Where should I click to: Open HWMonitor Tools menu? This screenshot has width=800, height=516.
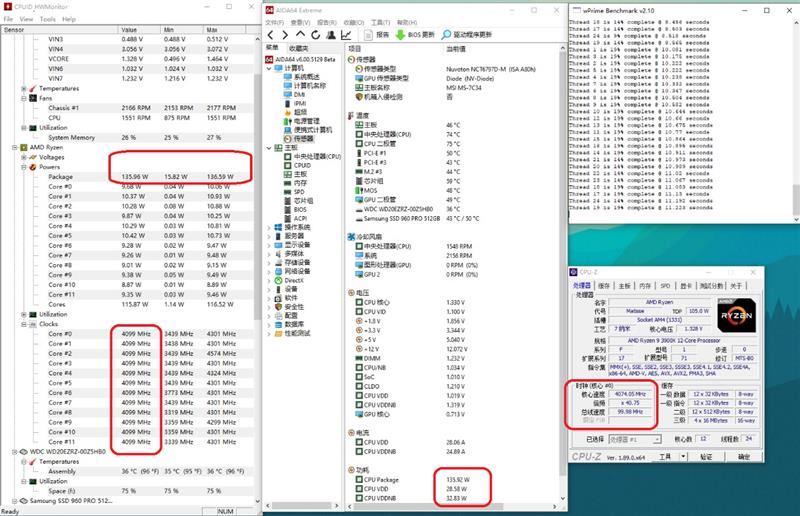(x=47, y=19)
